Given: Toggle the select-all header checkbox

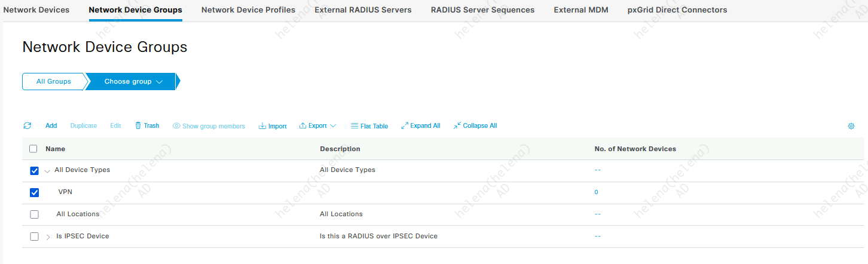Looking at the screenshot, I should click(x=33, y=149).
